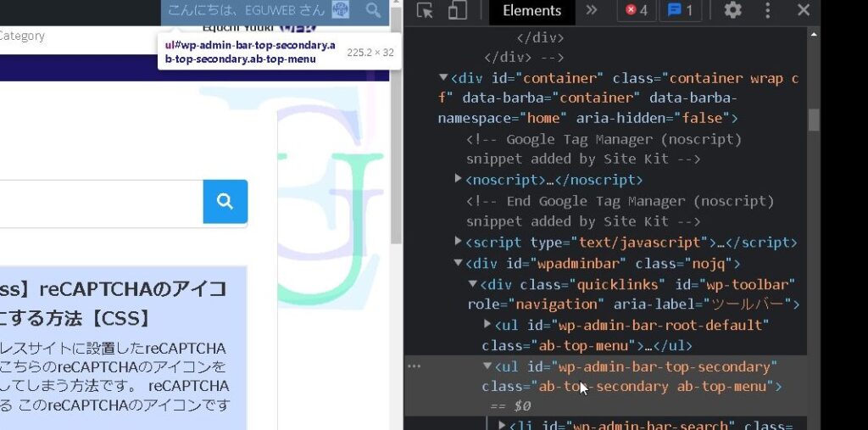868x430 pixels.
Task: Collapse the div#wpadminbar node
Action: tap(459, 263)
